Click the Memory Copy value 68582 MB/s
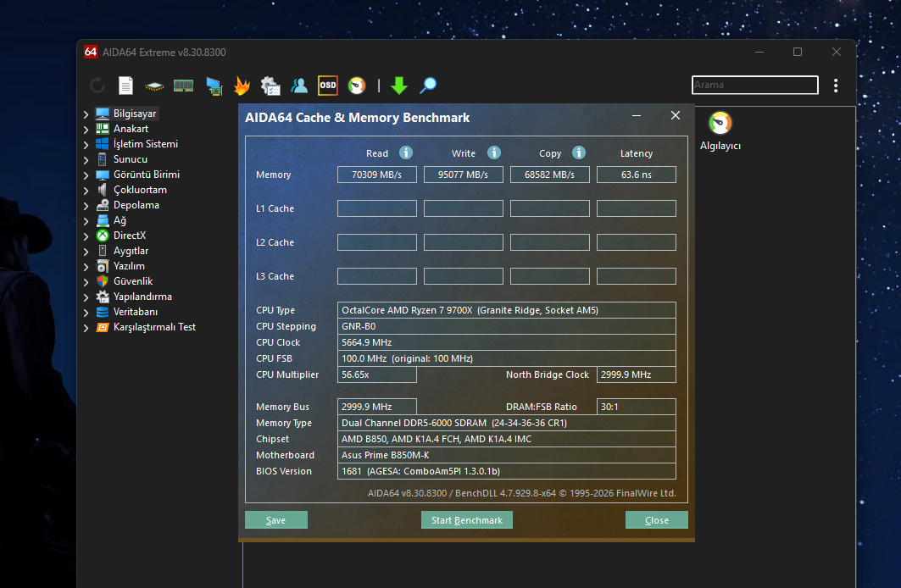901x588 pixels. 550,175
